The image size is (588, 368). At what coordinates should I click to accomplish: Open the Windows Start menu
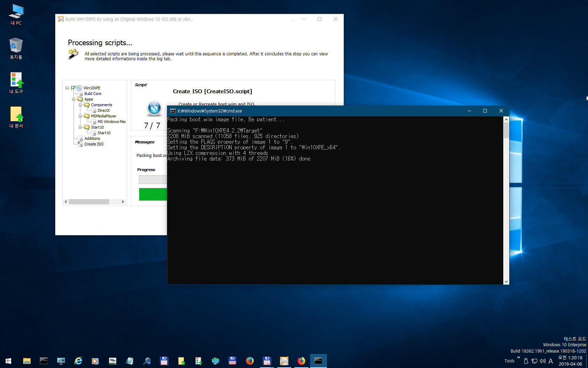click(x=8, y=361)
